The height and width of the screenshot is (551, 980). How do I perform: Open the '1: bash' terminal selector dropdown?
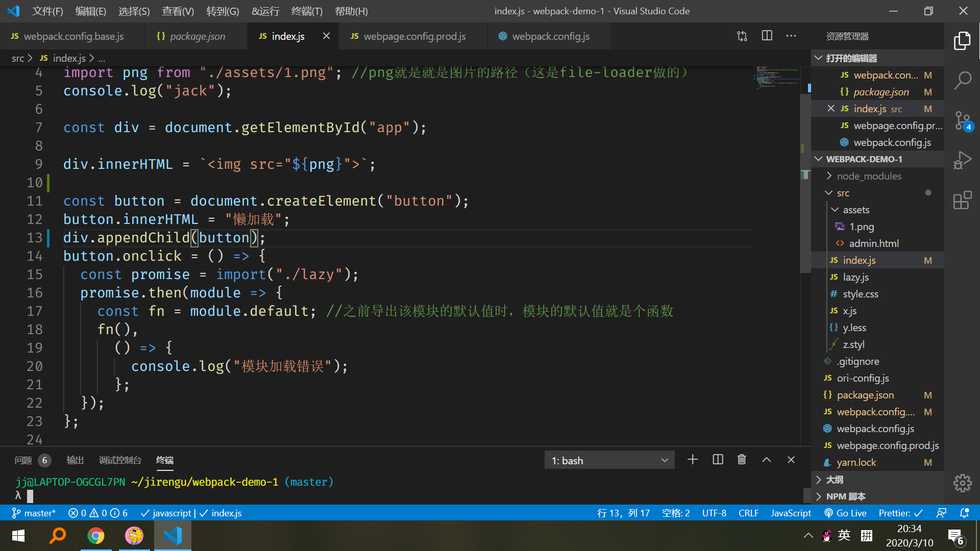point(609,460)
